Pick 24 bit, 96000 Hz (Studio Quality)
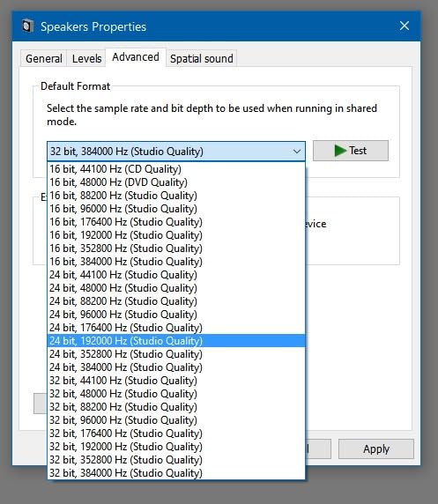The width and height of the screenshot is (438, 504). pyautogui.click(x=176, y=315)
